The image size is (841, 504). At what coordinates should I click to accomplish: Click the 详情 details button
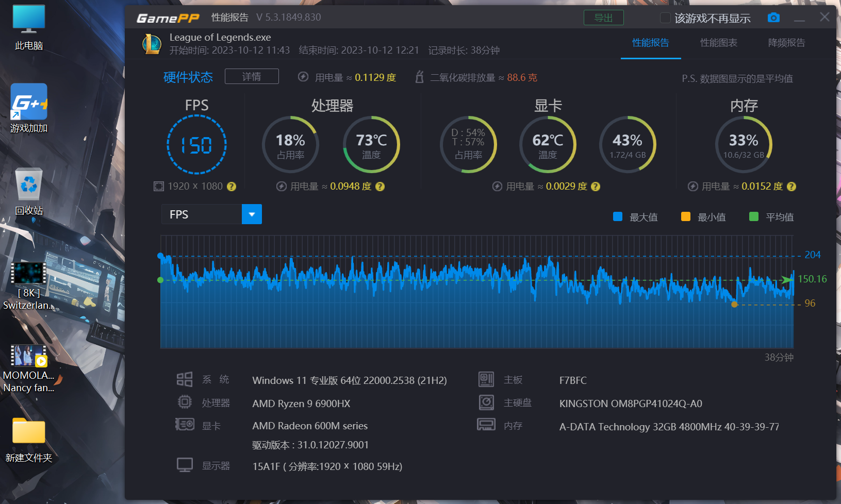click(x=252, y=76)
